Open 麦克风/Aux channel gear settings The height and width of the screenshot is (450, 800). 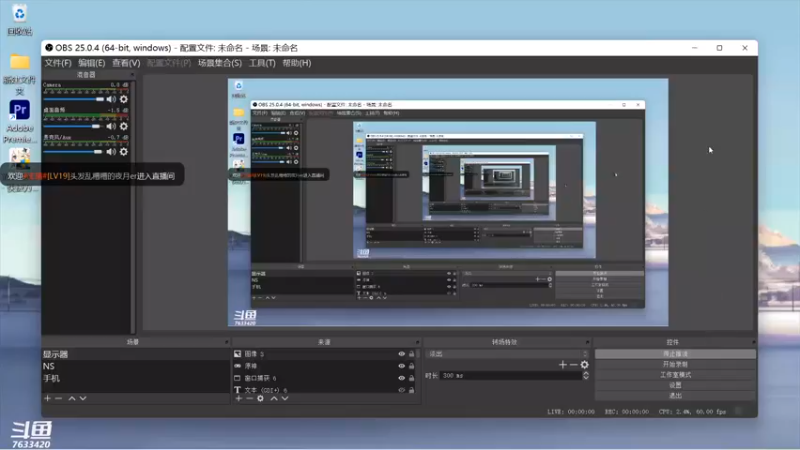(123, 152)
